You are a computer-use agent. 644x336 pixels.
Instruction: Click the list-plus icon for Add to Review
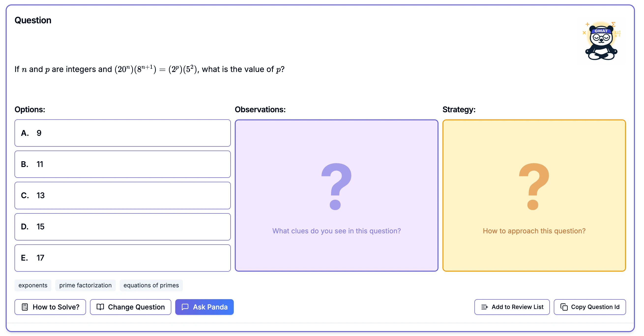coord(484,307)
